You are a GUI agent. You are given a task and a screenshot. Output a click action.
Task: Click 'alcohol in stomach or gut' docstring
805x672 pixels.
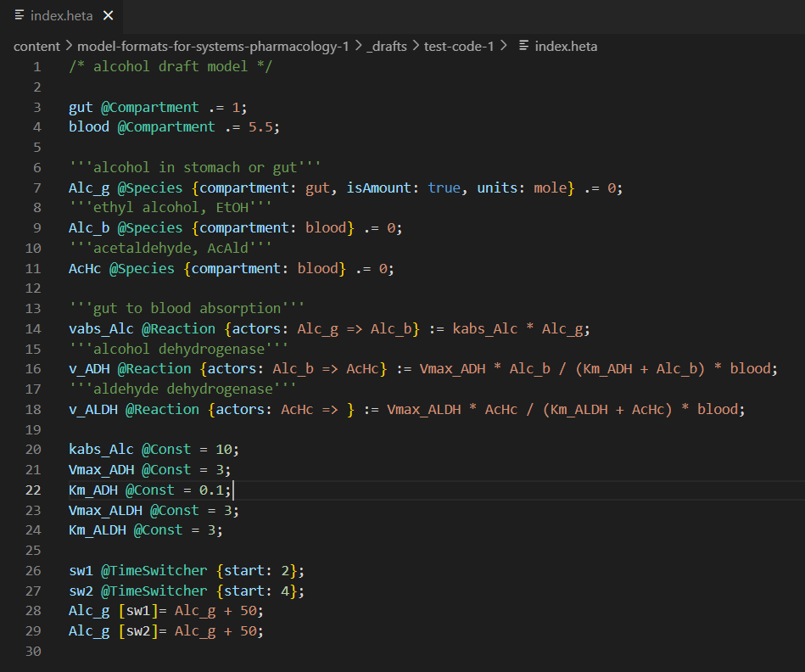pyautogui.click(x=194, y=167)
